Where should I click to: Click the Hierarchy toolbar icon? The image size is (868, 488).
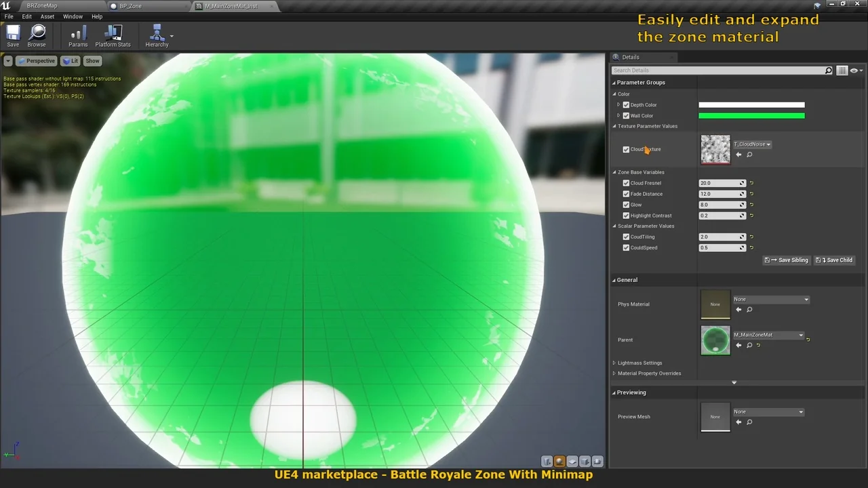point(157,35)
